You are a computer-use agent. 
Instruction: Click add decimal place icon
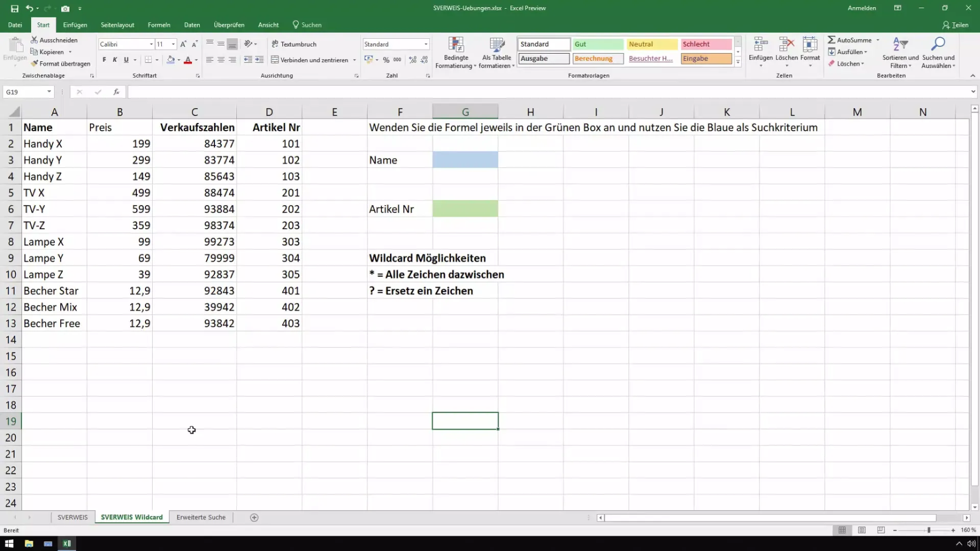coord(412,60)
